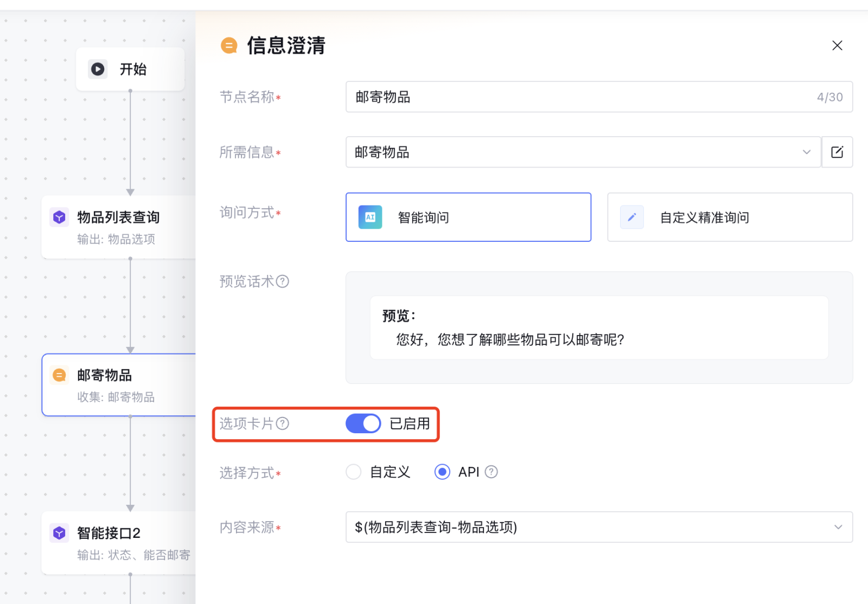Click the play icon on 开始 node

click(x=98, y=69)
